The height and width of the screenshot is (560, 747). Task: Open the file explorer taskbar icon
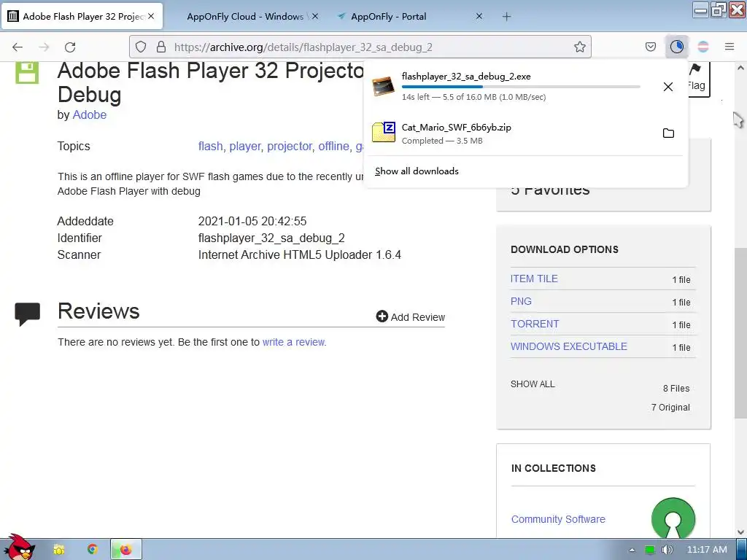tap(59, 550)
